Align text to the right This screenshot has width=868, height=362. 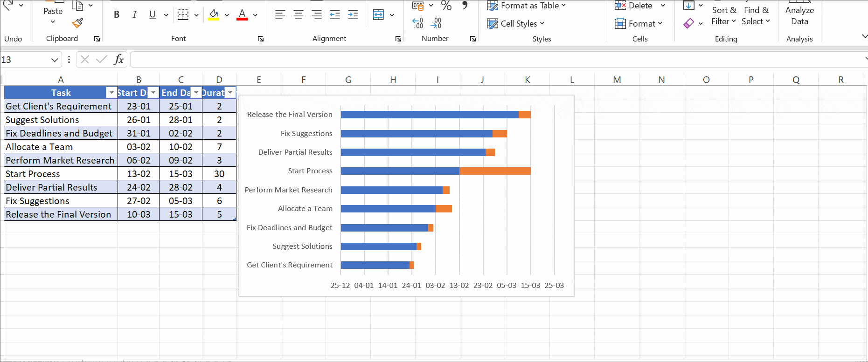tap(317, 15)
